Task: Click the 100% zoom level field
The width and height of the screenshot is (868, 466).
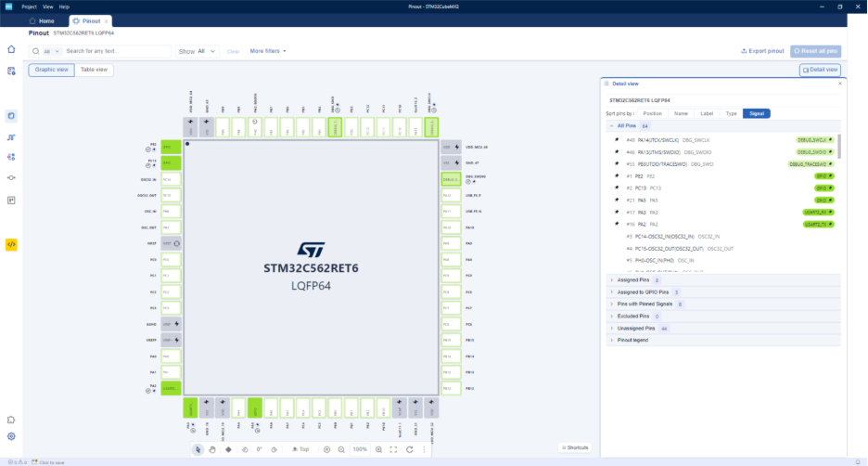Action: 360,449
